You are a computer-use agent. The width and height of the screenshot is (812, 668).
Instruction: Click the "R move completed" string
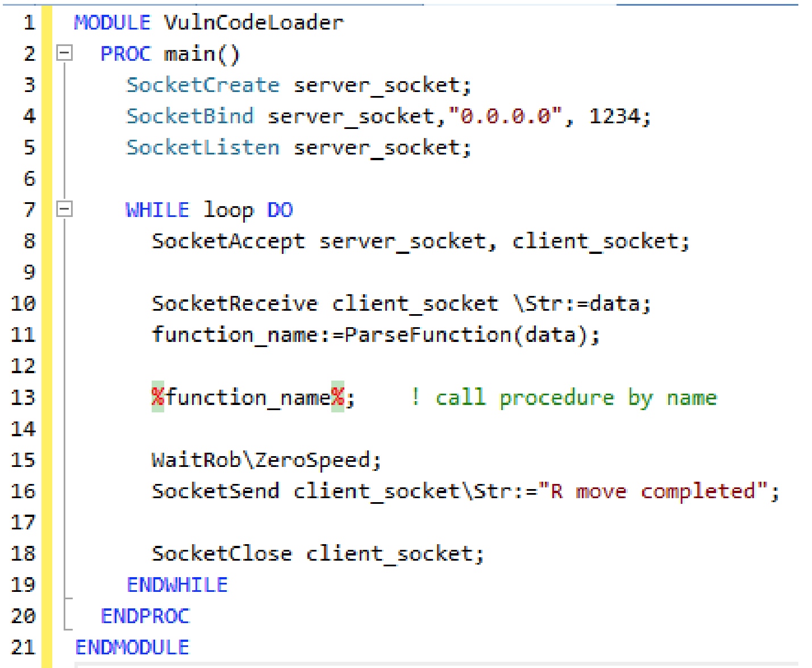point(653,491)
